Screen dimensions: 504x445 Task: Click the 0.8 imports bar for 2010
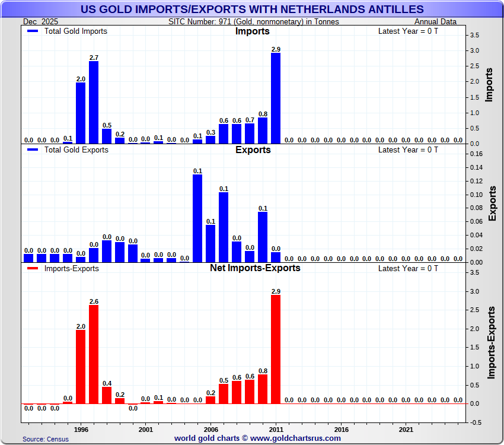(x=263, y=131)
